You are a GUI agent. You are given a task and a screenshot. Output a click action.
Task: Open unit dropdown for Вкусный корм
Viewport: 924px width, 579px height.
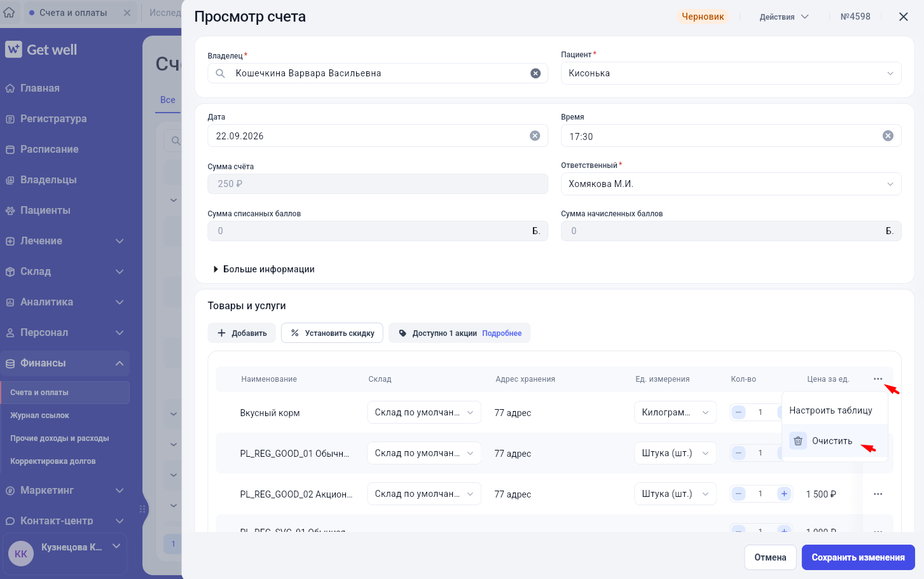point(675,412)
